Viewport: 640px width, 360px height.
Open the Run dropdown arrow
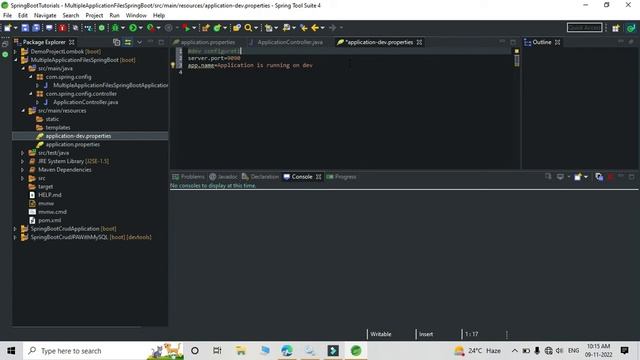click(x=140, y=28)
